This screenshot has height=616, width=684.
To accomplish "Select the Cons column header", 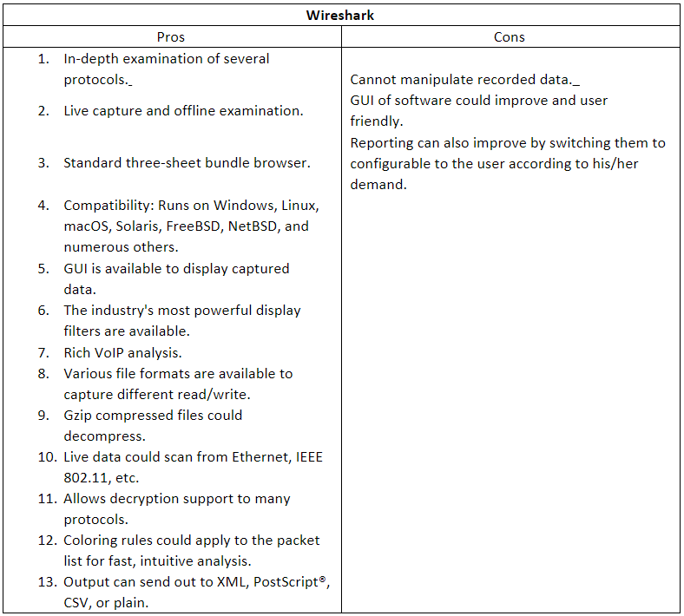I will 510,37.
